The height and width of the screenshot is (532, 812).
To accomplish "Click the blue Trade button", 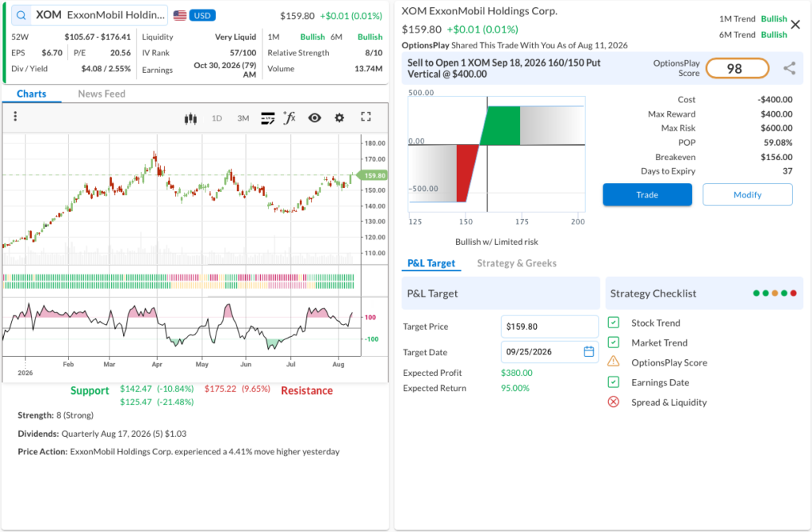I will coord(647,195).
